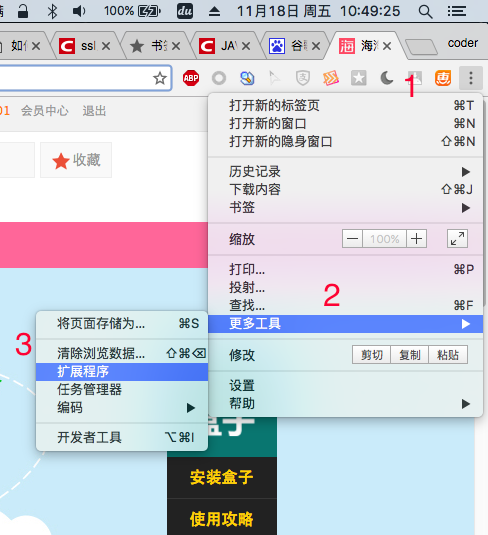Open 下载内容 menu item
The height and width of the screenshot is (535, 488).
[345, 189]
